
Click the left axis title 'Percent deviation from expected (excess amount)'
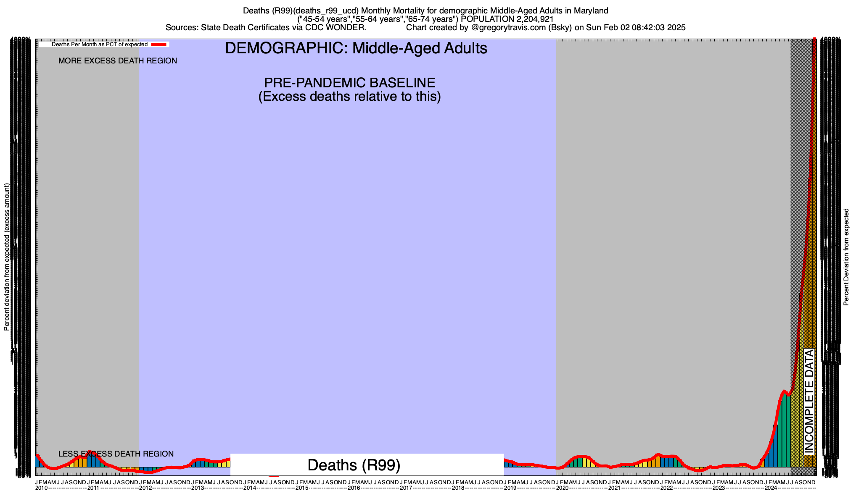(x=6, y=257)
